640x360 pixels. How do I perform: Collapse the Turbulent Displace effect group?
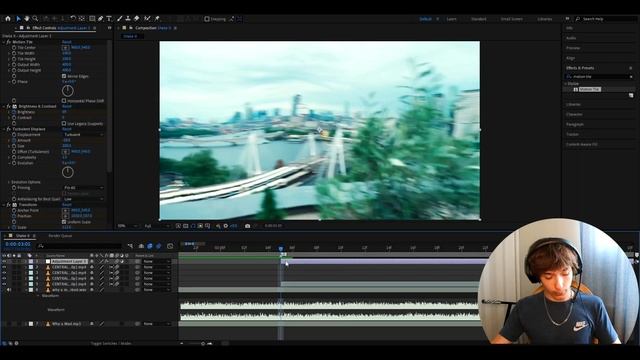[x=4, y=129]
